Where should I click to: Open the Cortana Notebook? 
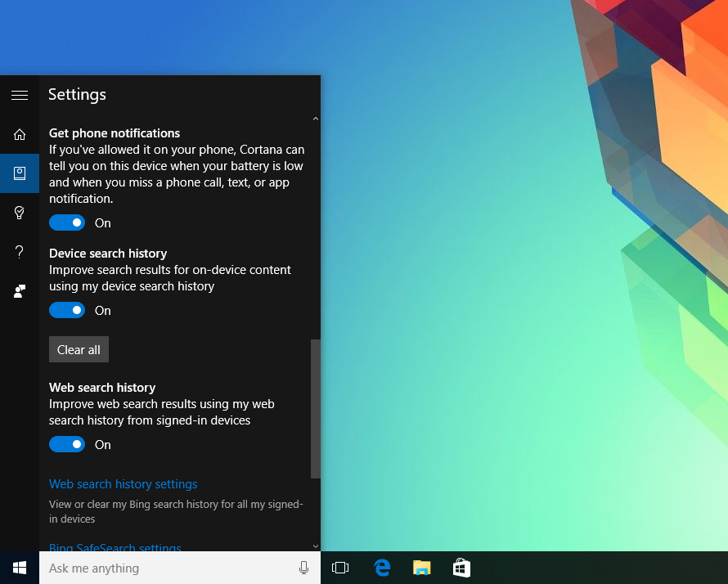20,173
